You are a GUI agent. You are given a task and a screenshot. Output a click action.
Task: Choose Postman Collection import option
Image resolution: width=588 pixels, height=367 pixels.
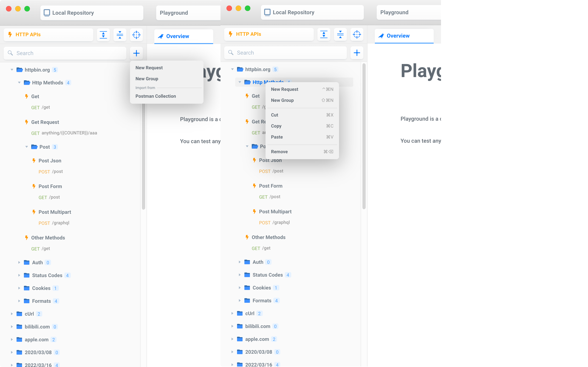point(155,96)
